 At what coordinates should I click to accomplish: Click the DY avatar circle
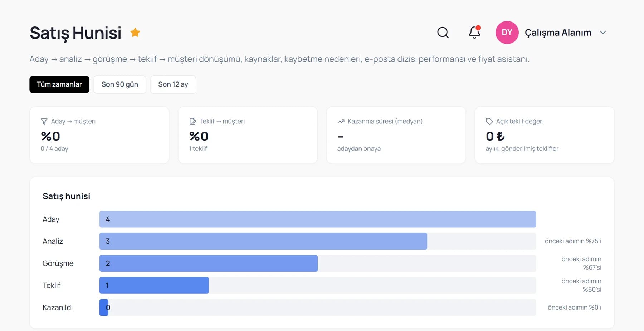(507, 33)
